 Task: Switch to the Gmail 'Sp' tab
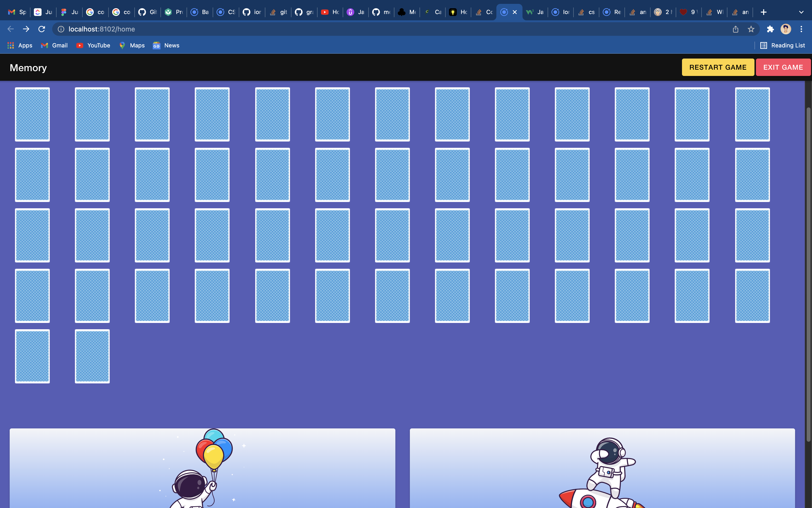click(17, 12)
